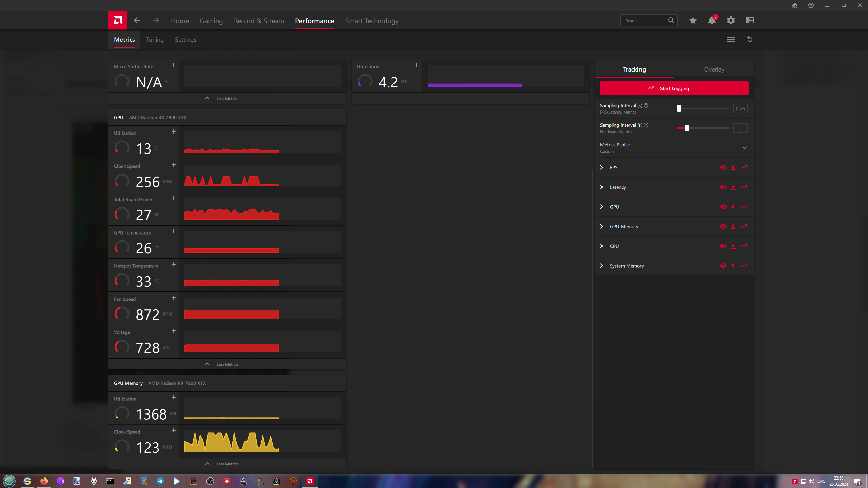The width and height of the screenshot is (868, 488).
Task: Click the list view icon
Action: pos(731,39)
